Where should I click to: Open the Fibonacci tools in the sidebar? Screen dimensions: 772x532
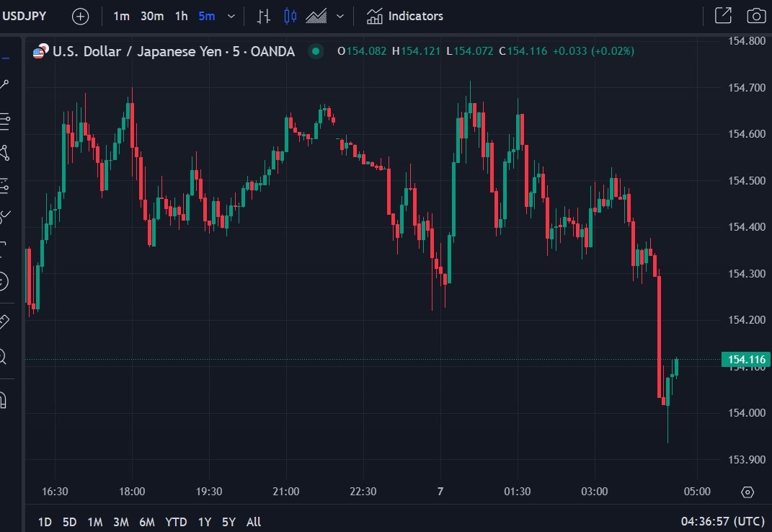pyautogui.click(x=6, y=121)
